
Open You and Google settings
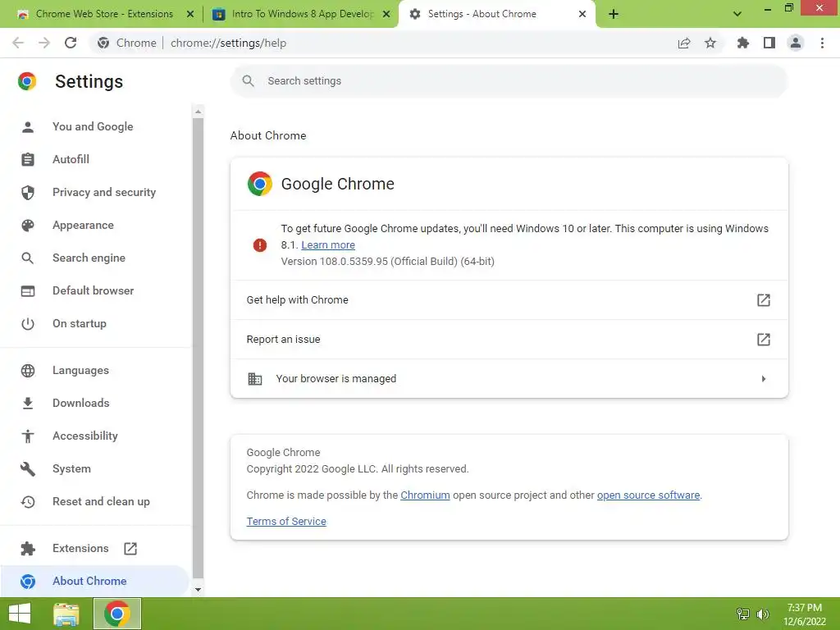pos(94,126)
